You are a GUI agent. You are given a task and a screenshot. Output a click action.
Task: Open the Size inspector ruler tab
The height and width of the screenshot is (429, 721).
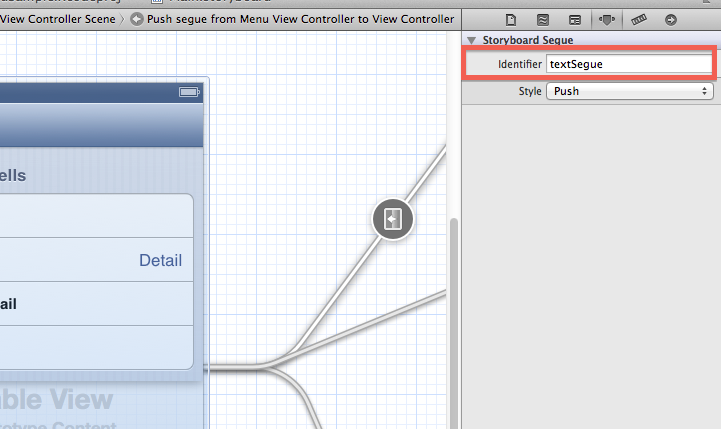[x=639, y=20]
